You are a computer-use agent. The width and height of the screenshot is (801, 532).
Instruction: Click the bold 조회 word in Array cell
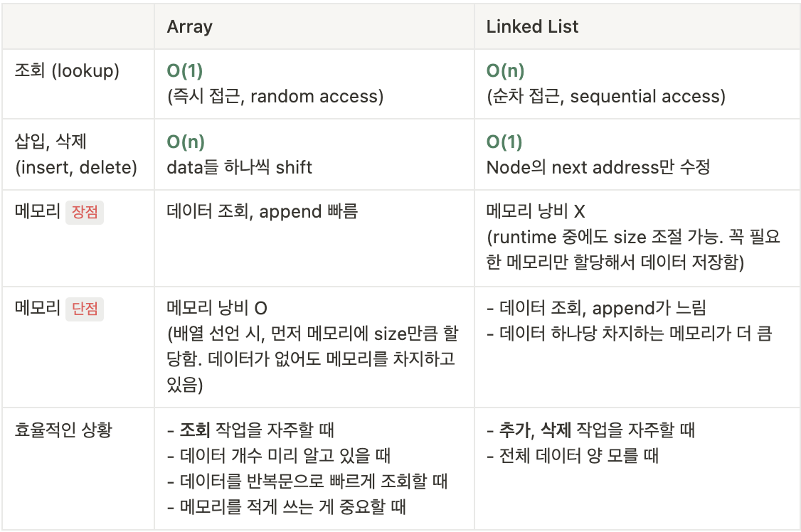(x=195, y=430)
